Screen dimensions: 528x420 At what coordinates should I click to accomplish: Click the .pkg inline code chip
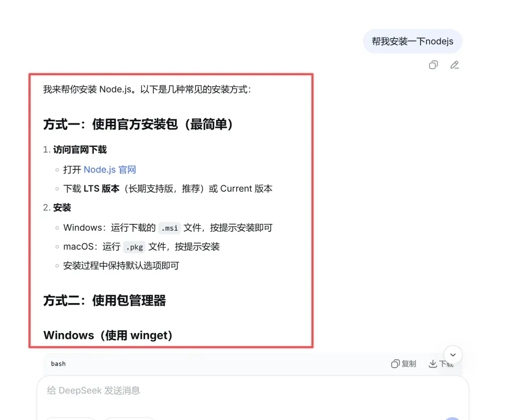tap(134, 247)
